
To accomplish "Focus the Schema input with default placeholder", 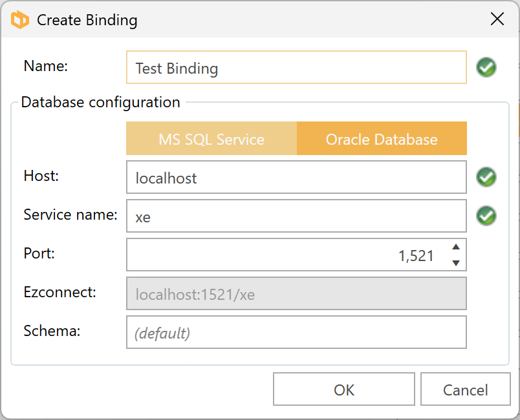I will 296,333.
